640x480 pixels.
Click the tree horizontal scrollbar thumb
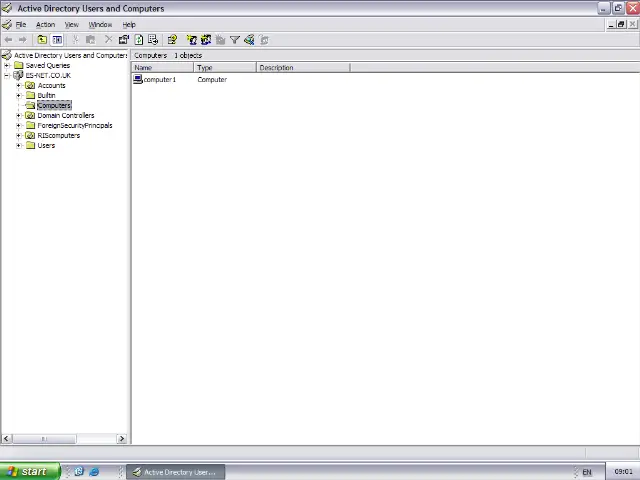44,439
